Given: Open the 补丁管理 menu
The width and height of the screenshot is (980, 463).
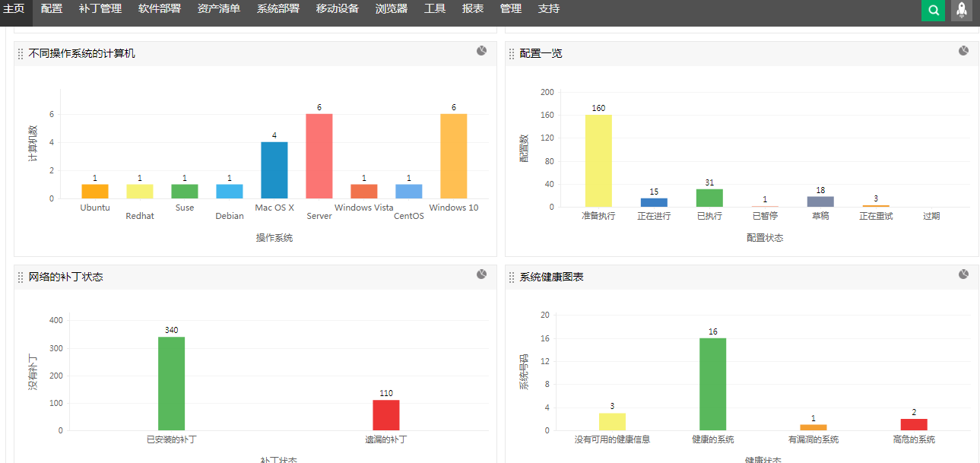Looking at the screenshot, I should click(x=100, y=9).
